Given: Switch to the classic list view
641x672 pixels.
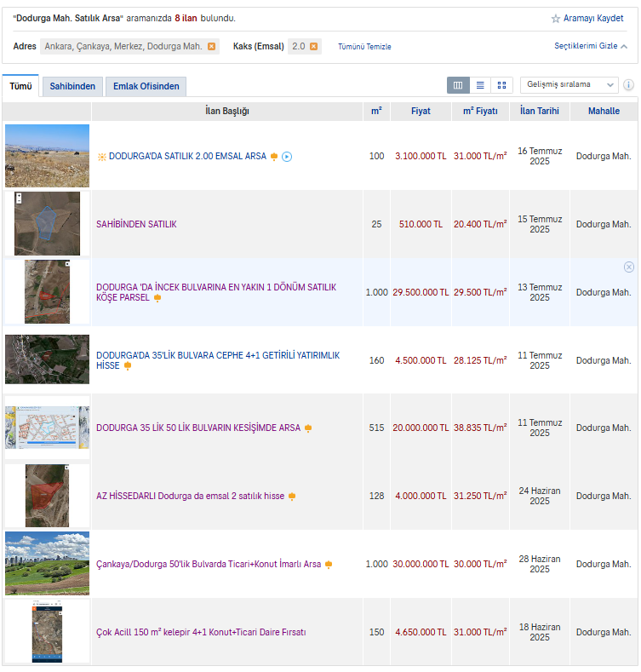Looking at the screenshot, I should [x=480, y=85].
